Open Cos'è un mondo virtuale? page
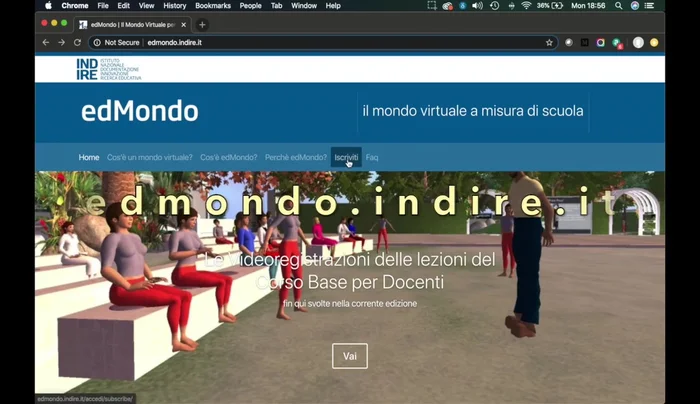Viewport: 700px width, 404px height. pos(150,157)
